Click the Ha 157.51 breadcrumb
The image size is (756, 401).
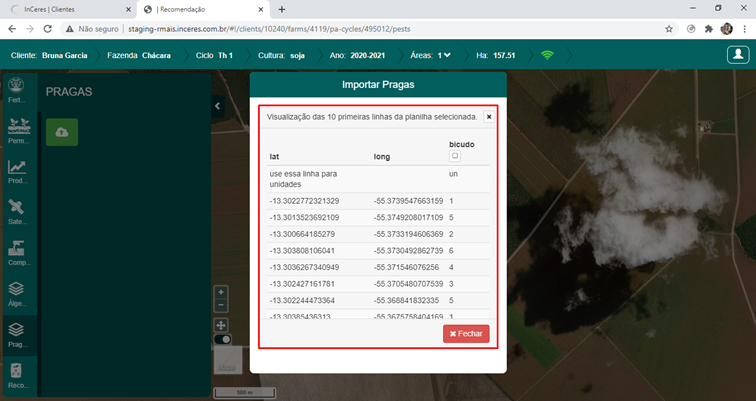pos(496,55)
